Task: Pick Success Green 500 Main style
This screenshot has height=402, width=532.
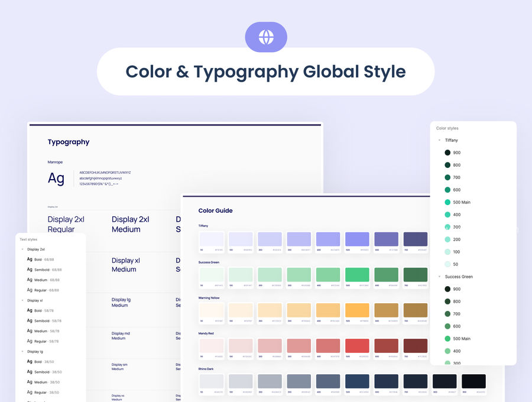Action: pos(458,339)
